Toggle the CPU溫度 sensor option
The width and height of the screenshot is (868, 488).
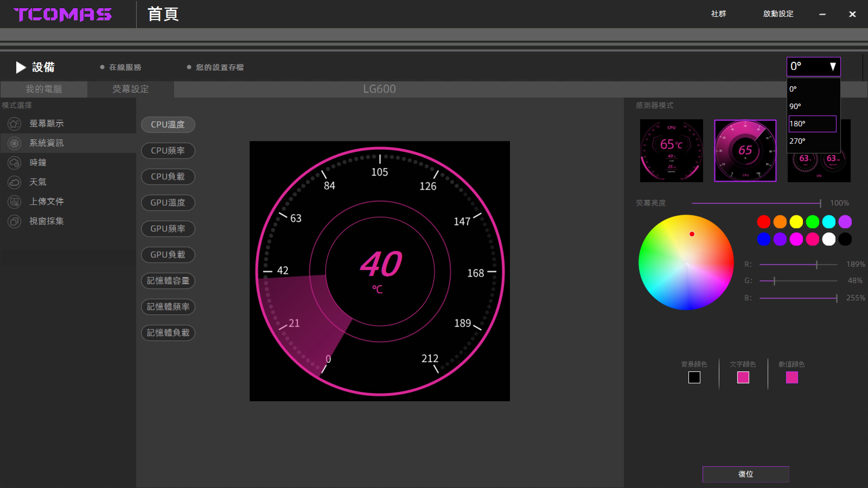point(168,125)
